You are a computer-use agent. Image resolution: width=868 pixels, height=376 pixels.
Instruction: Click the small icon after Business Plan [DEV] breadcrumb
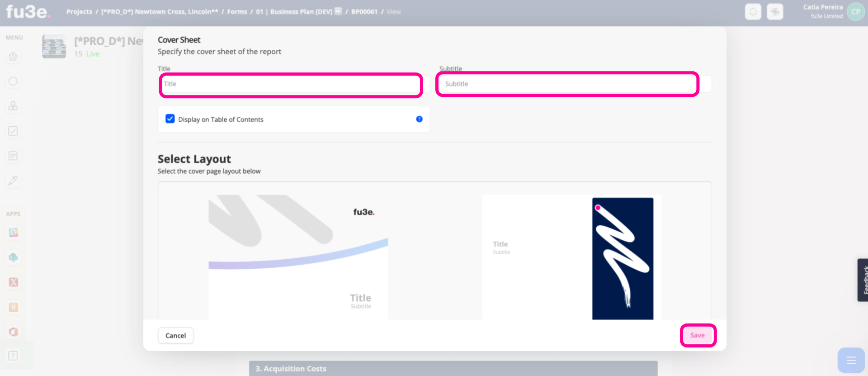(338, 11)
